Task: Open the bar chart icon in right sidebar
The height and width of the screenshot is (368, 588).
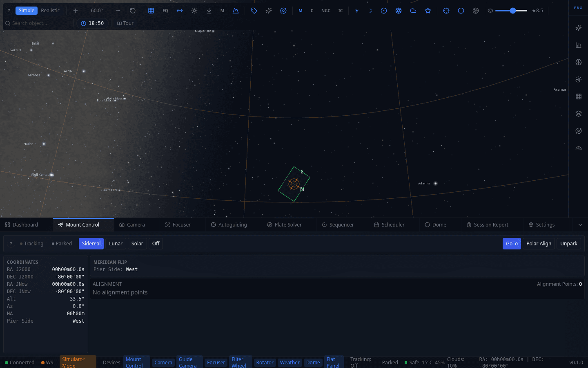Action: (x=579, y=45)
